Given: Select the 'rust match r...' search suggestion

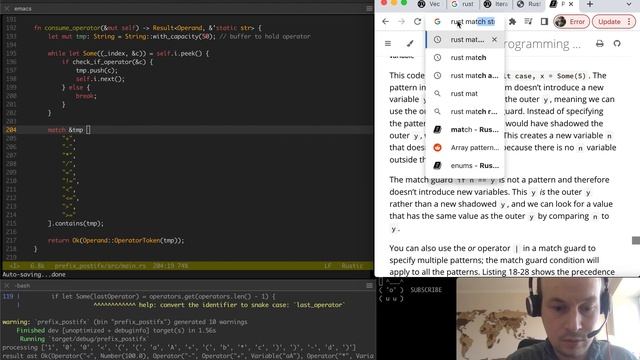Looking at the screenshot, I should (464, 111).
